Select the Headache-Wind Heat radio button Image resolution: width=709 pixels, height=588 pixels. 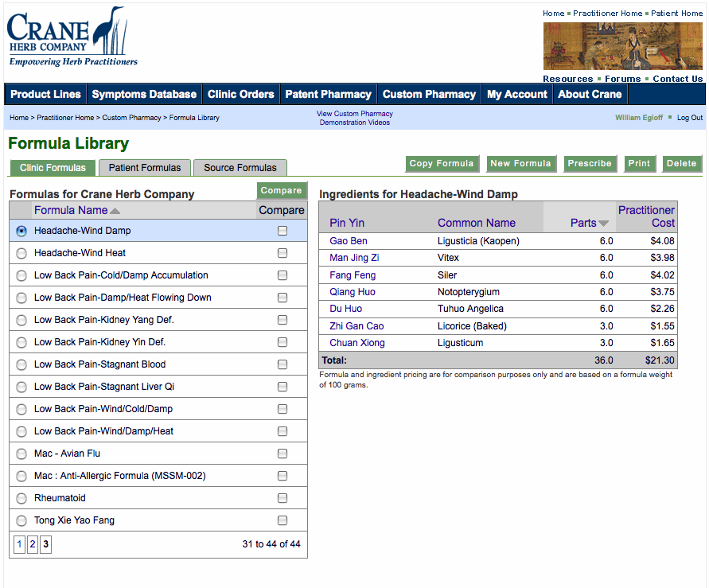pyautogui.click(x=21, y=253)
